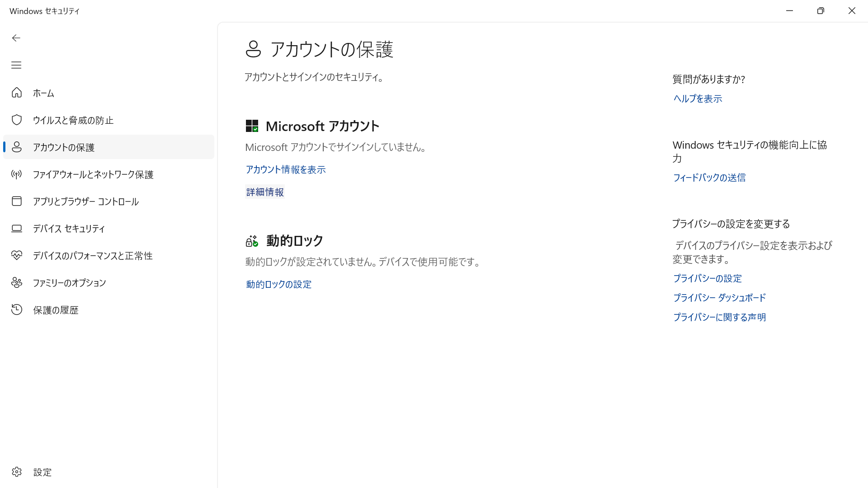
Task: Click アプリとブラウザー コントロール icon
Action: pos(17,201)
